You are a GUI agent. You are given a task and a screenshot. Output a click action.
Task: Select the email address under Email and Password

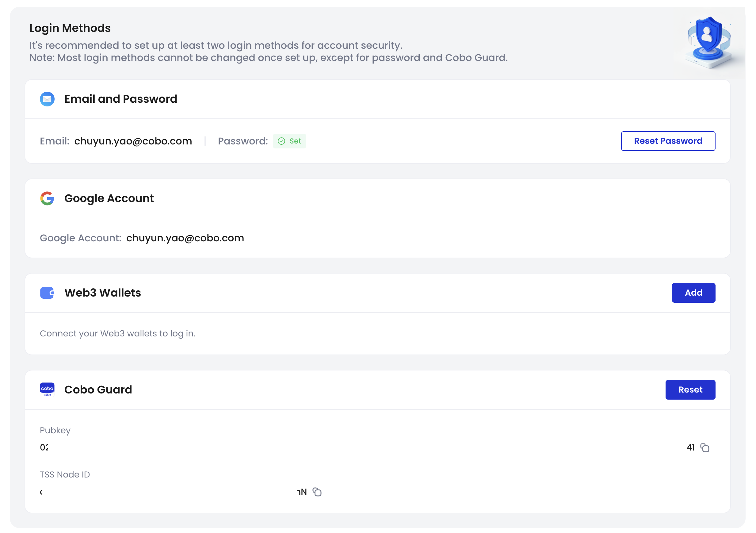[133, 141]
